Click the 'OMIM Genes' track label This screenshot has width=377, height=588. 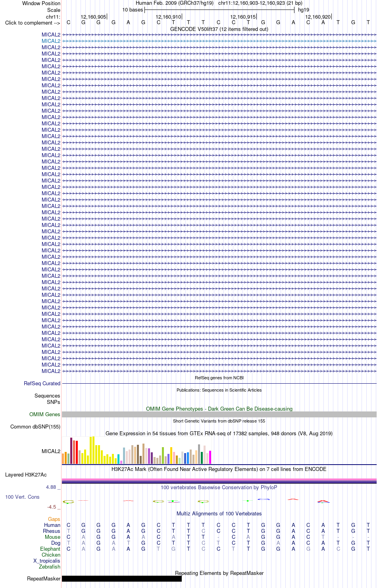click(45, 414)
